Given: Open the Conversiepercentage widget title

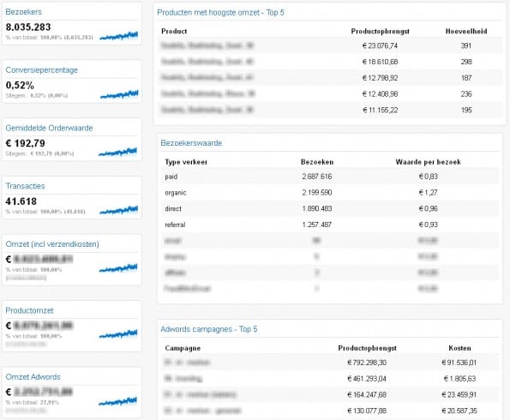Looking at the screenshot, I should coord(42,70).
